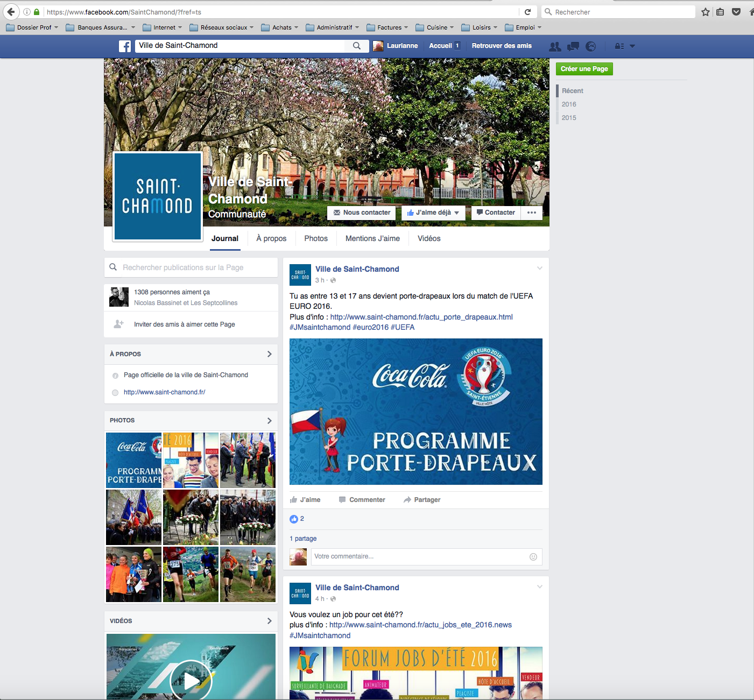Open friend requests icon in Facebook header
This screenshot has height=700, width=754.
tap(555, 46)
